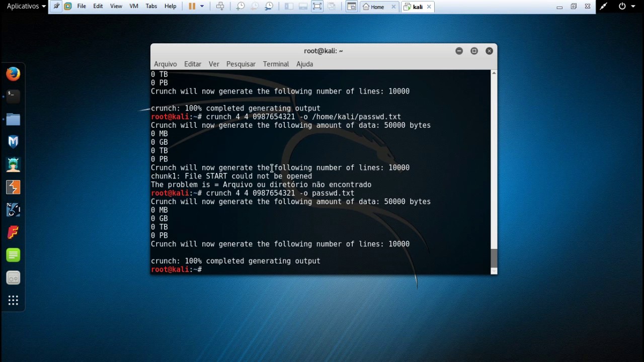Show or hide the library sidebar icon
Viewport: 644px width, 362px height.
(x=289, y=7)
